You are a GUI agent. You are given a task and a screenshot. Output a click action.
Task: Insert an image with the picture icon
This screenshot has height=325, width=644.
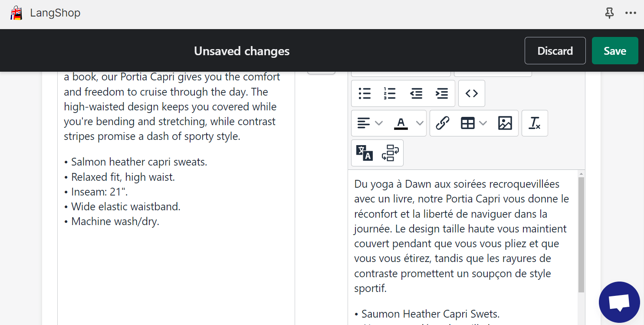pos(505,123)
